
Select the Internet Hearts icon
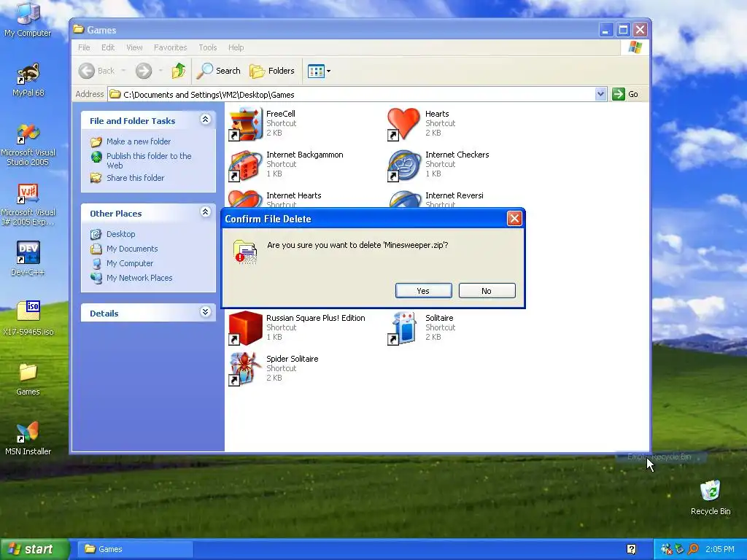pos(245,198)
